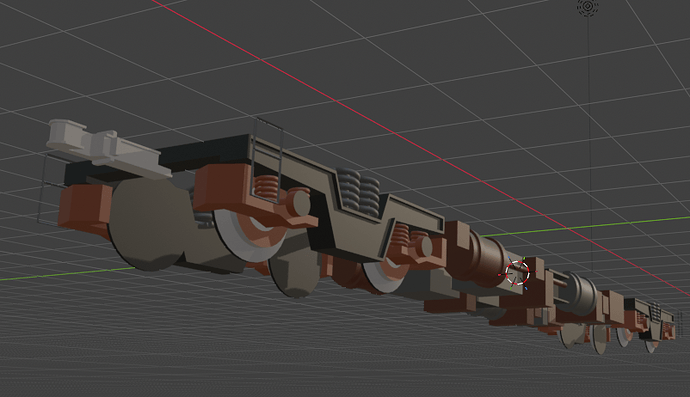Select the wireframe step ladder on the bogie
690x397 pixels.
[x=268, y=161]
